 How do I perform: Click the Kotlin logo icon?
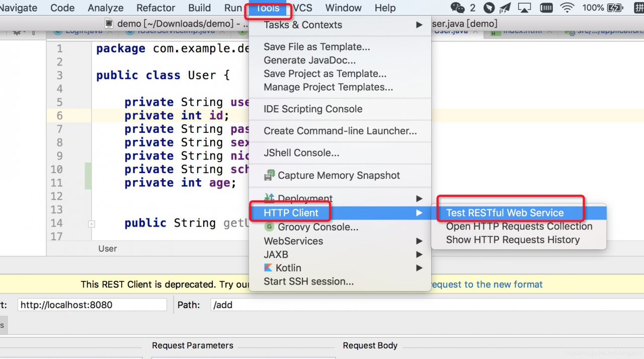pyautogui.click(x=269, y=268)
